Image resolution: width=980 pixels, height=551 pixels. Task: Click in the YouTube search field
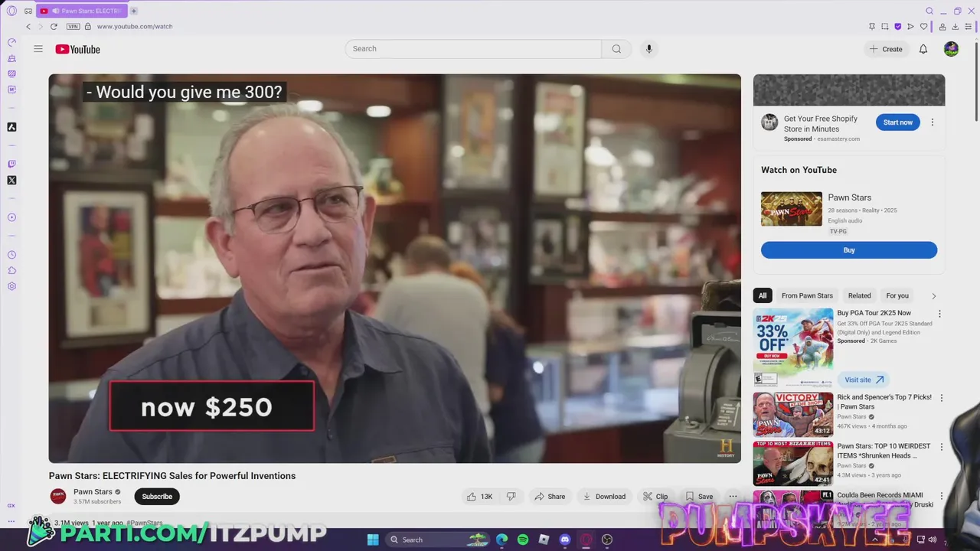[473, 49]
